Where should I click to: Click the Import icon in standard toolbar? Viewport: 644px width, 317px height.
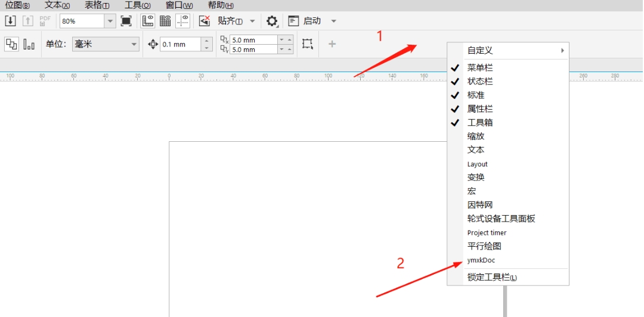click(x=10, y=21)
